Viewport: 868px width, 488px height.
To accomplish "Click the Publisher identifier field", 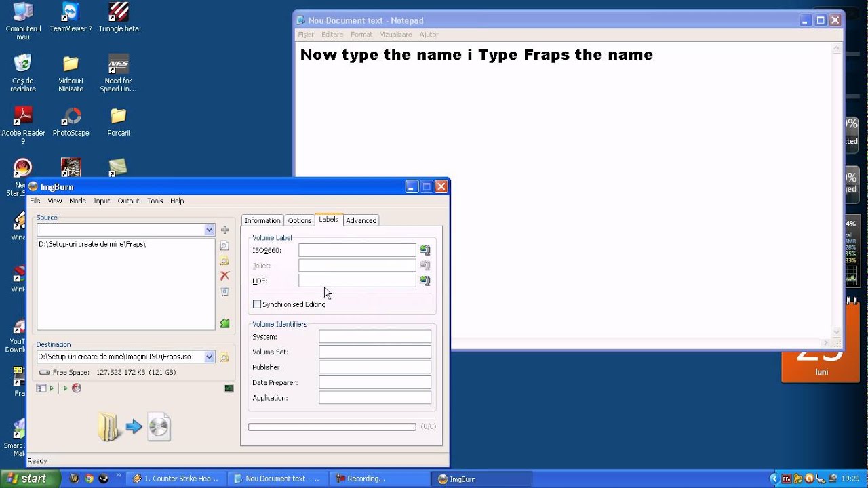I will pos(375,367).
